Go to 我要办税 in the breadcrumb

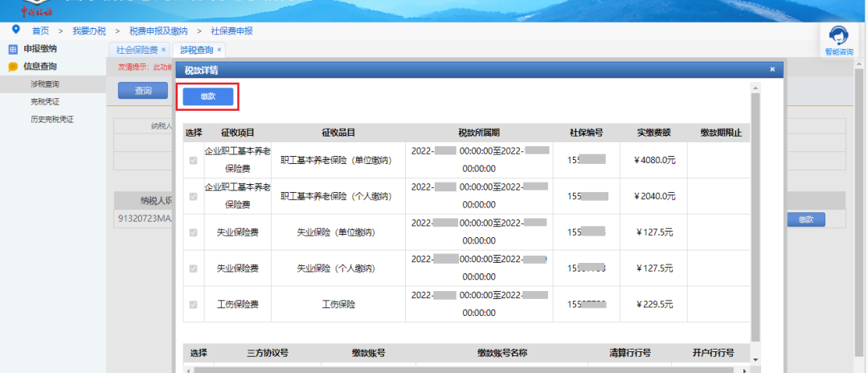tap(89, 31)
